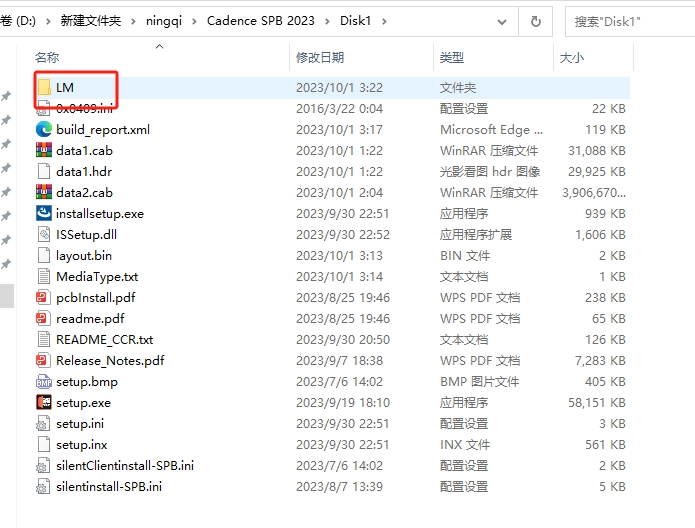695x528 pixels.
Task: Select the file name build_report.xml
Action: pos(103,129)
